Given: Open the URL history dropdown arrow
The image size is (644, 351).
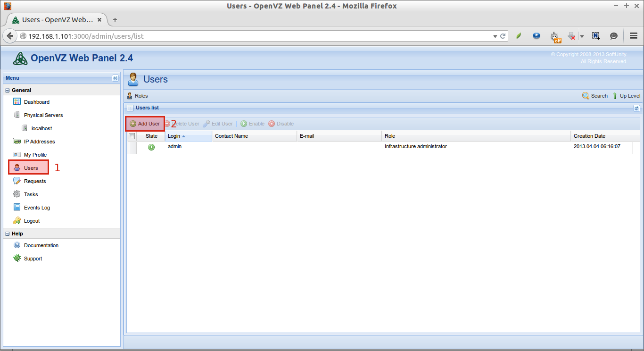Looking at the screenshot, I should pos(495,36).
